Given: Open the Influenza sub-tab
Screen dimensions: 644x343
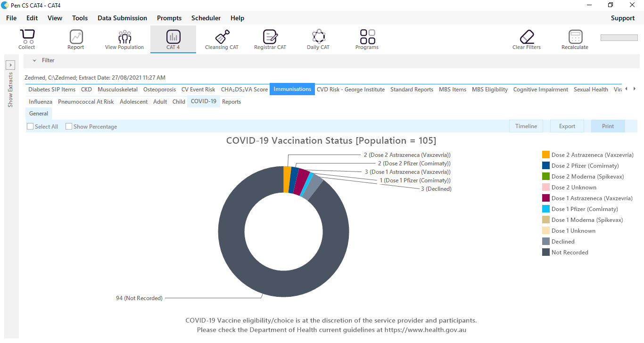Looking at the screenshot, I should (41, 102).
